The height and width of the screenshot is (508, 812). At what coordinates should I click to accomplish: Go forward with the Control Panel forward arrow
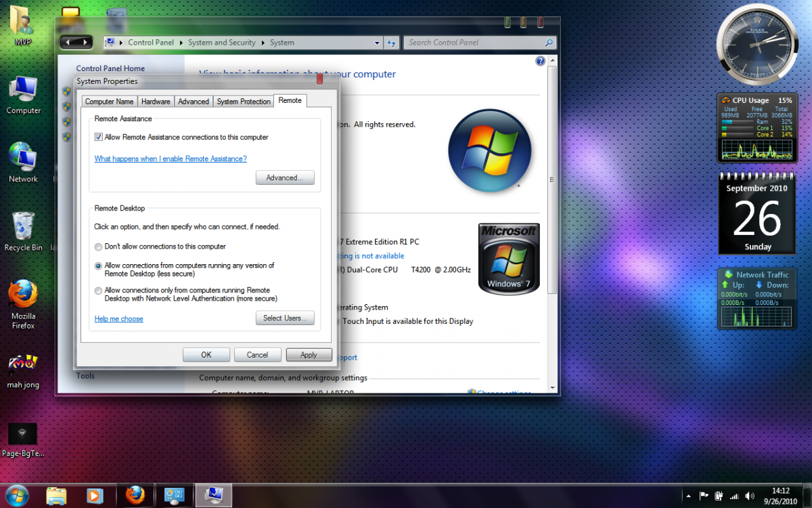pos(85,42)
